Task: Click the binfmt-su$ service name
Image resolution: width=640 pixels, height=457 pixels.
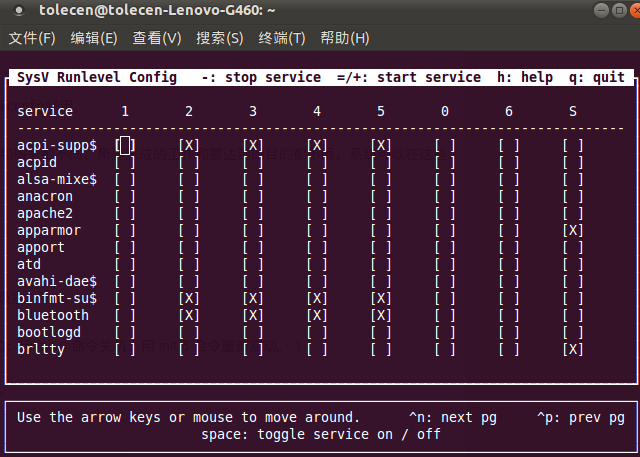Action: tap(57, 299)
